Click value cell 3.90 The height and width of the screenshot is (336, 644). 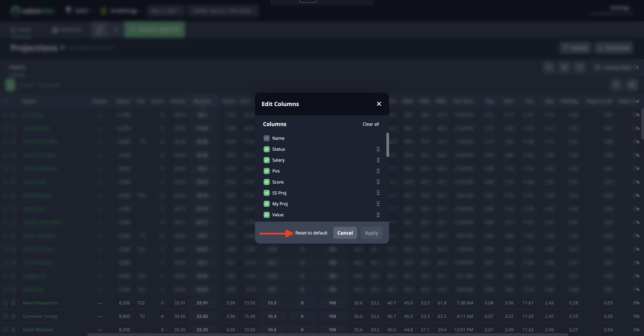coord(230,316)
